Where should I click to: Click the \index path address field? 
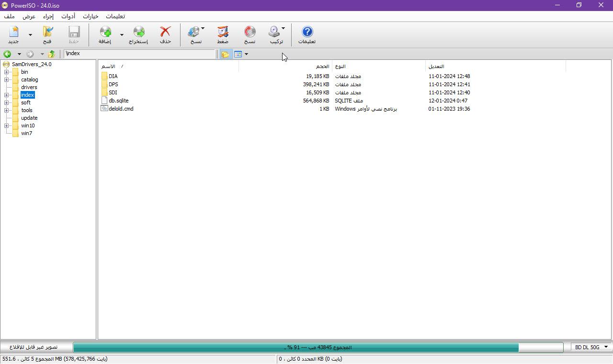(x=140, y=54)
